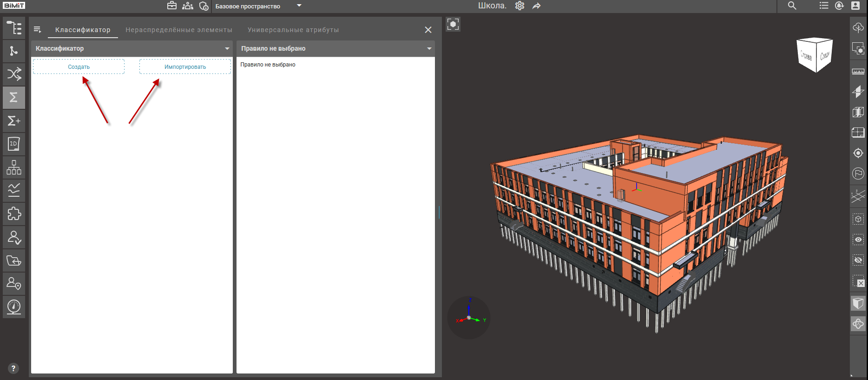Screen dimensions: 868x380
Task: Click the Sigma plus icon in left sidebar
Action: coord(14,121)
